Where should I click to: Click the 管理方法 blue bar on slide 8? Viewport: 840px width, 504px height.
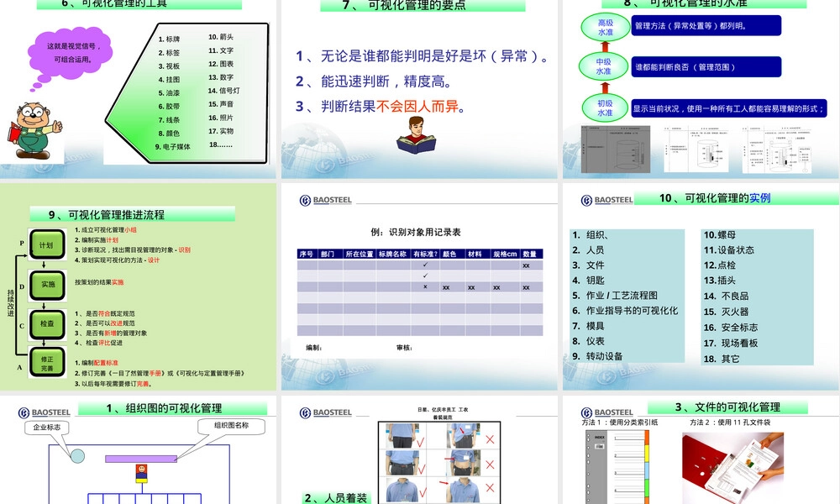(706, 26)
